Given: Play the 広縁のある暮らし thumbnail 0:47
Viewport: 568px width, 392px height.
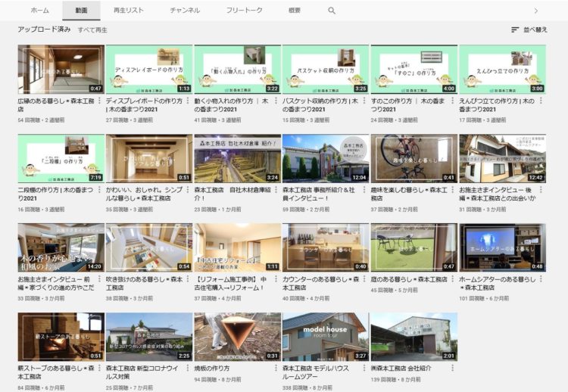Looking at the screenshot, I should pos(61,69).
